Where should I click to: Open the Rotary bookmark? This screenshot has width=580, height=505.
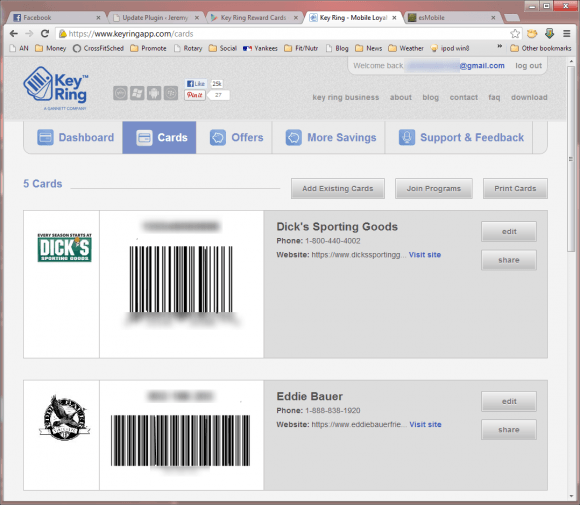click(x=188, y=48)
